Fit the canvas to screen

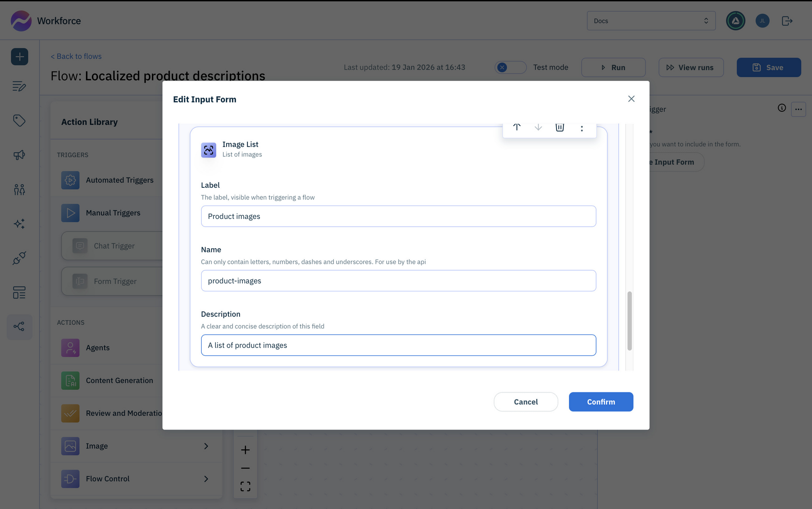click(245, 486)
